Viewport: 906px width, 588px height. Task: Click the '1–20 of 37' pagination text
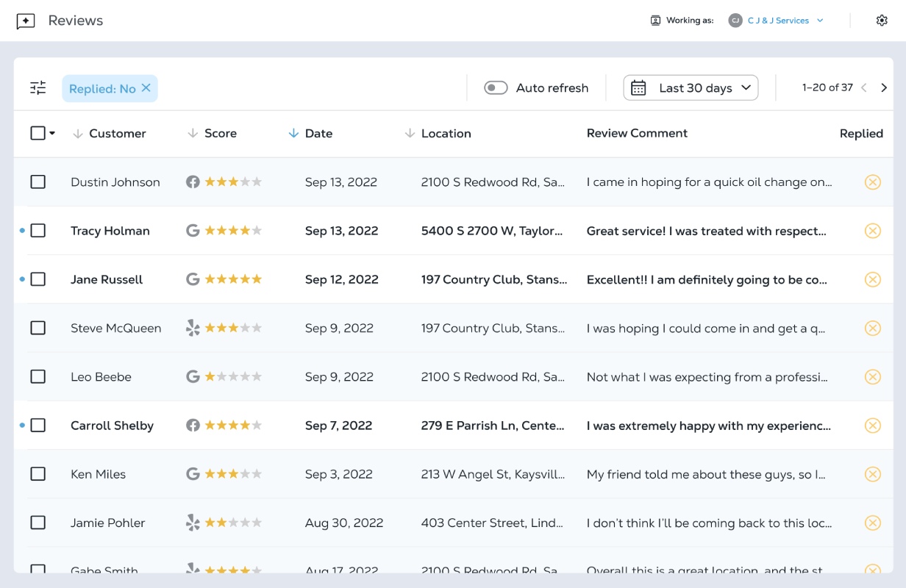(x=827, y=87)
